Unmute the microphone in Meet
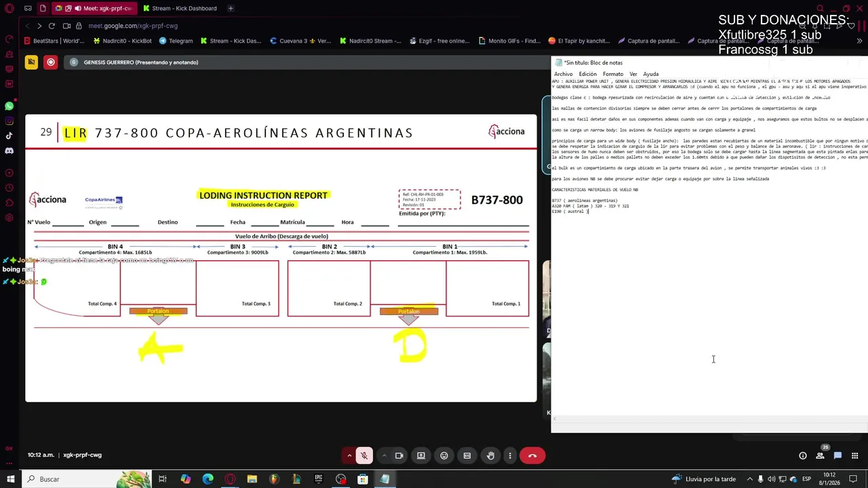 [364, 455]
